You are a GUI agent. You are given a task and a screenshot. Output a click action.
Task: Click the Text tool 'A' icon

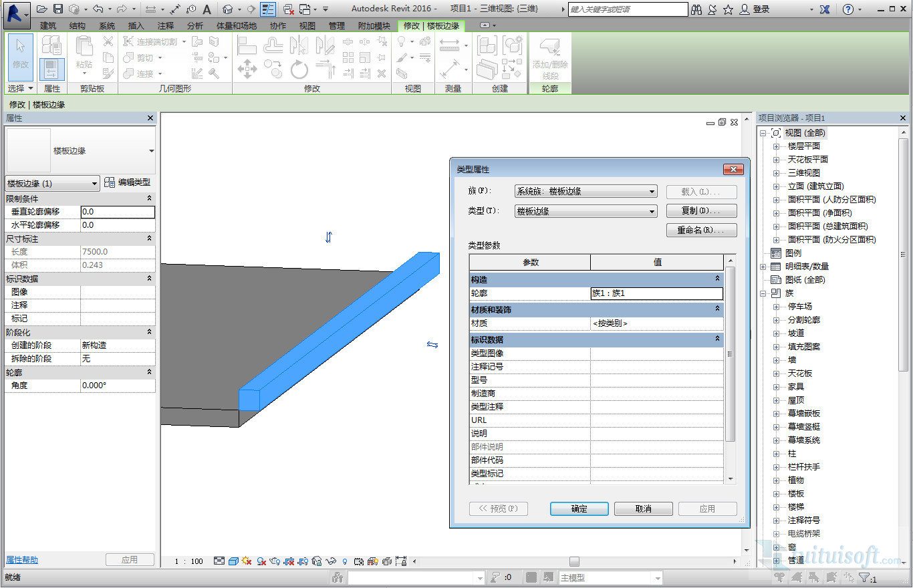coord(207,9)
